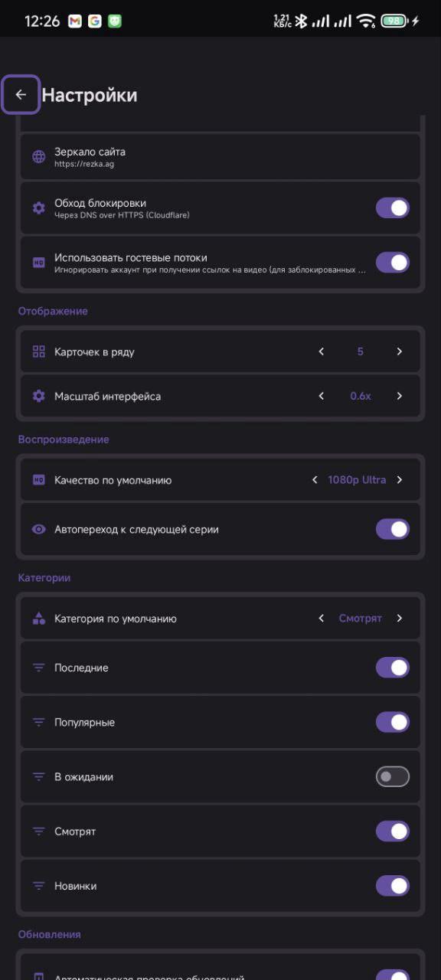This screenshot has height=980, width=441.
Task: Click the grid icon beside Карточек в ряду
Action: click(x=38, y=351)
